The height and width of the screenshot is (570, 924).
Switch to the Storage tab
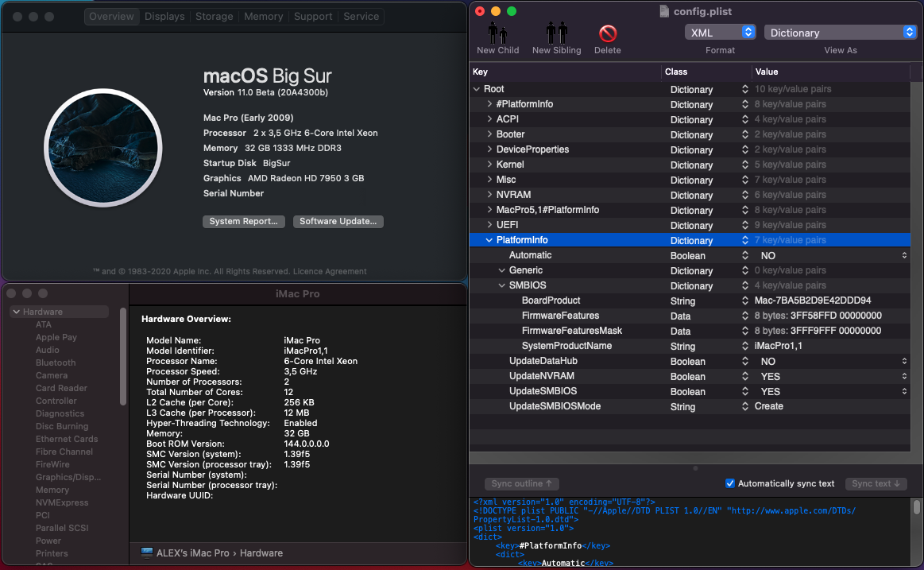[214, 17]
